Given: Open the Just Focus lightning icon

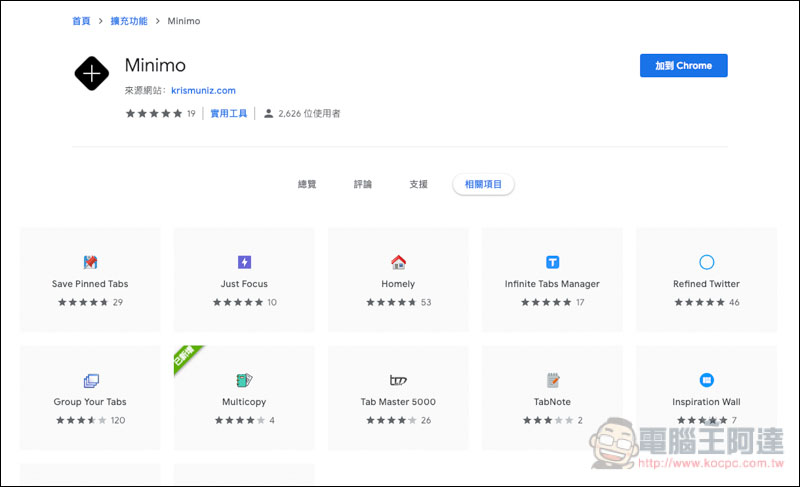Looking at the screenshot, I should pos(244,262).
